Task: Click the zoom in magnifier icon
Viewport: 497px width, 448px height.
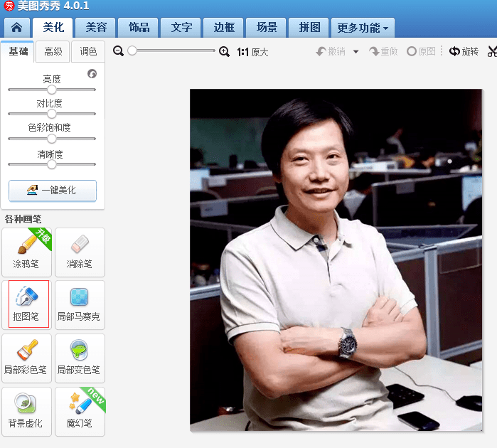Action: [224, 51]
